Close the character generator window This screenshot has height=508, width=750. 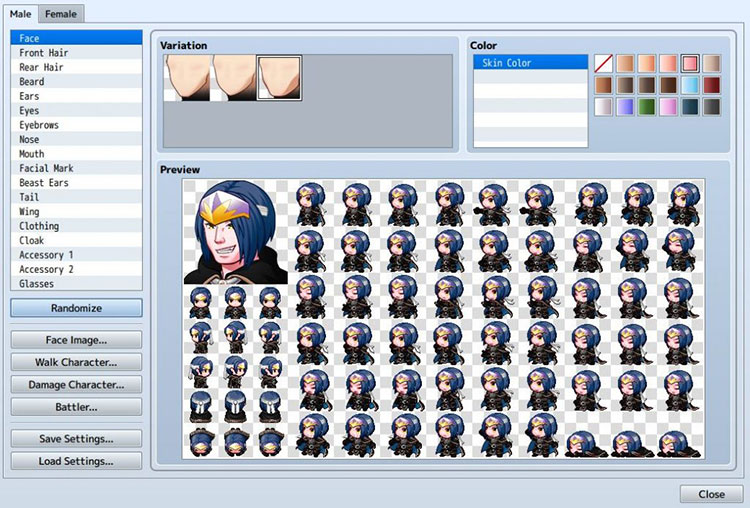coord(711,494)
